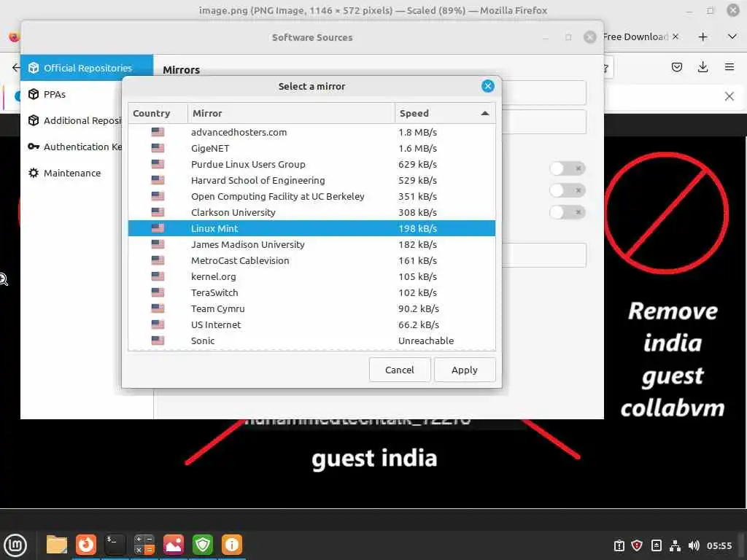Select the US Internet mirror
Image resolution: width=747 pixels, height=560 pixels.
coord(311,324)
